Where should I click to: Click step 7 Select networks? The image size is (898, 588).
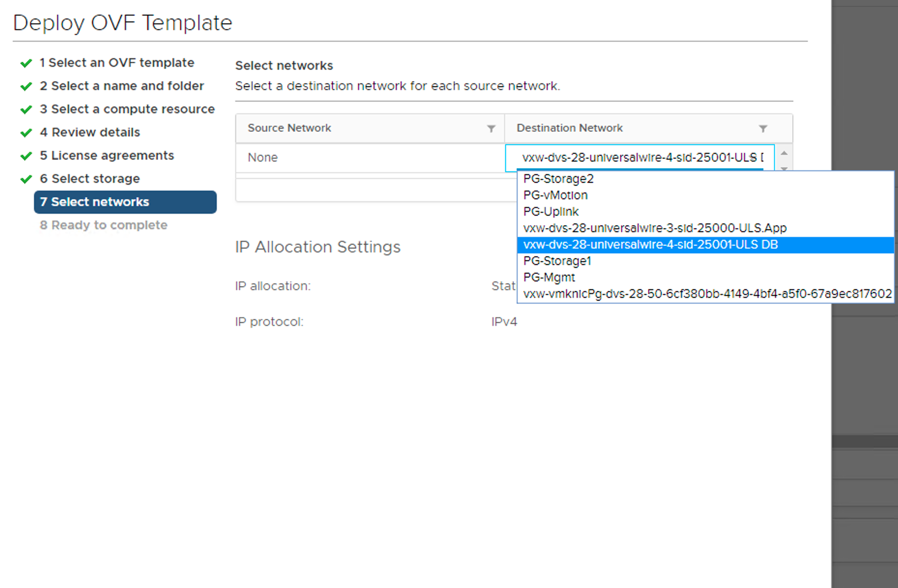point(125,202)
